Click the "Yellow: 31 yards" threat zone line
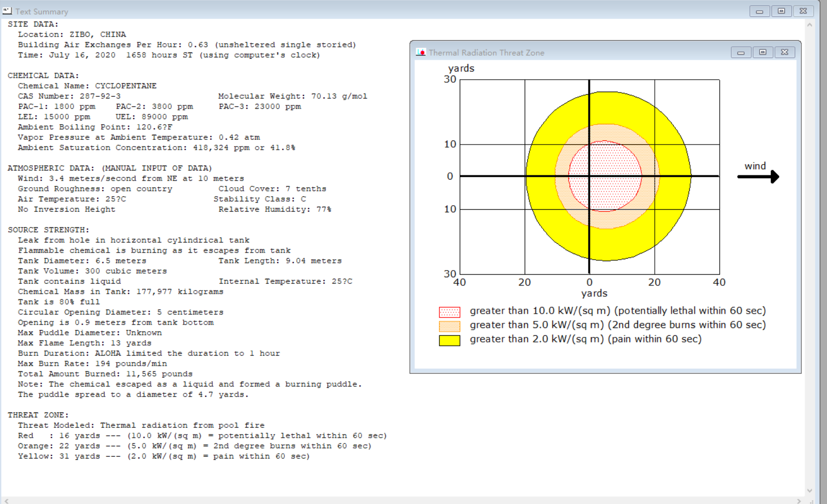 tap(164, 456)
